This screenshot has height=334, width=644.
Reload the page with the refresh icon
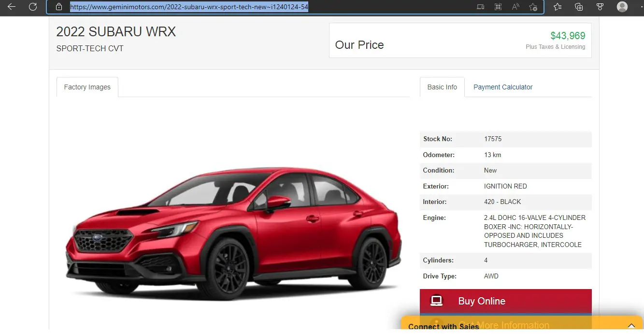(x=33, y=7)
